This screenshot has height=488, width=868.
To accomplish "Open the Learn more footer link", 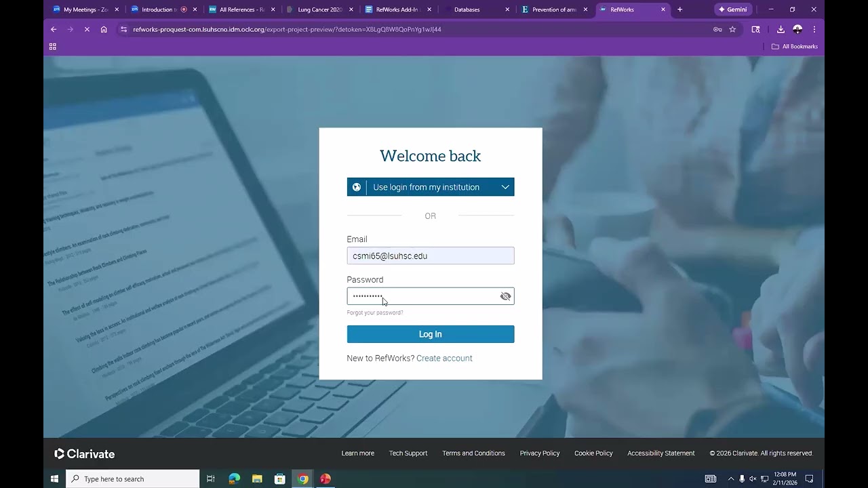I will [357, 453].
